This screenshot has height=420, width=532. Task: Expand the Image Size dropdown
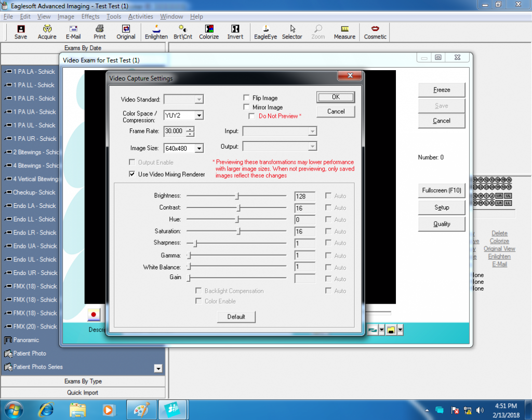199,149
